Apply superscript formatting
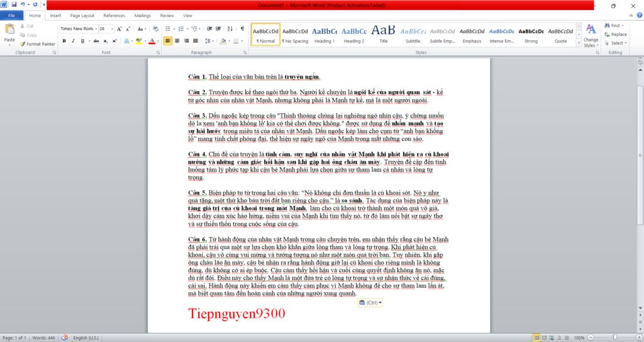Viewport: 644px width, 342px height. click(x=114, y=41)
